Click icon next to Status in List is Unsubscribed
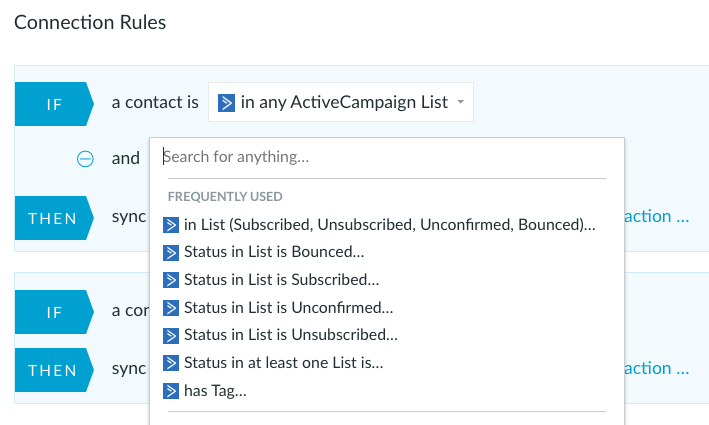Viewport: 709px width, 425px height. pos(171,336)
